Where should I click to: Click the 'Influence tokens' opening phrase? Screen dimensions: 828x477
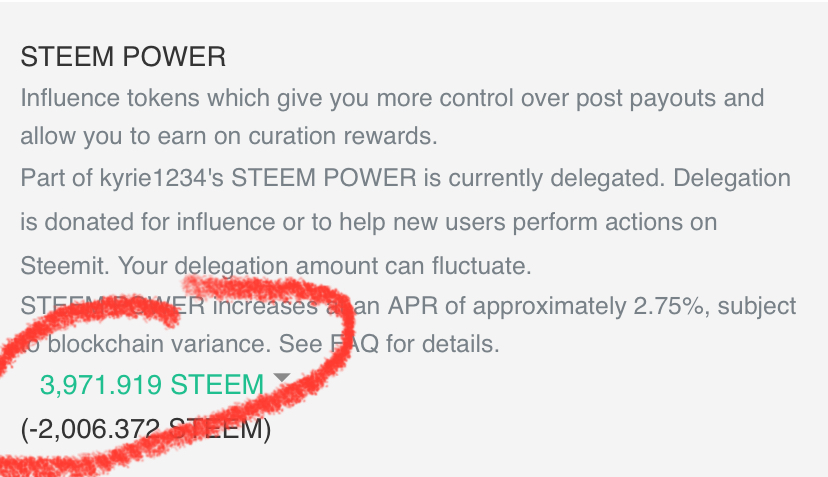point(110,98)
